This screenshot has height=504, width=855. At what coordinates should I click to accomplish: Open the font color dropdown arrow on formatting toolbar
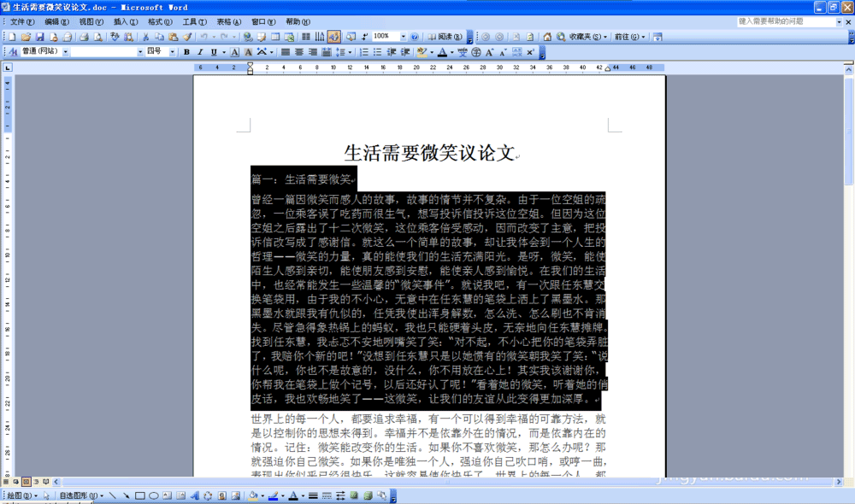click(x=452, y=52)
